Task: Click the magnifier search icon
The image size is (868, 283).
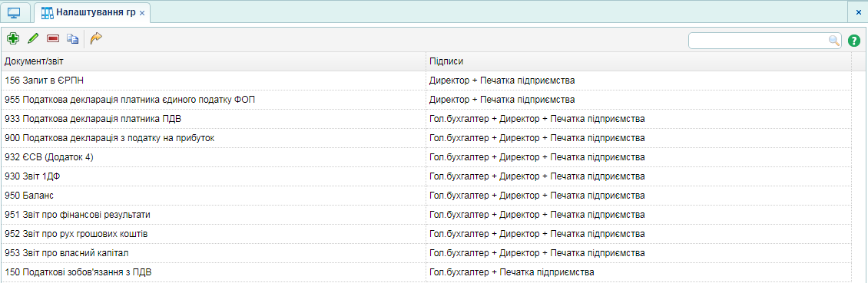Action: (833, 41)
